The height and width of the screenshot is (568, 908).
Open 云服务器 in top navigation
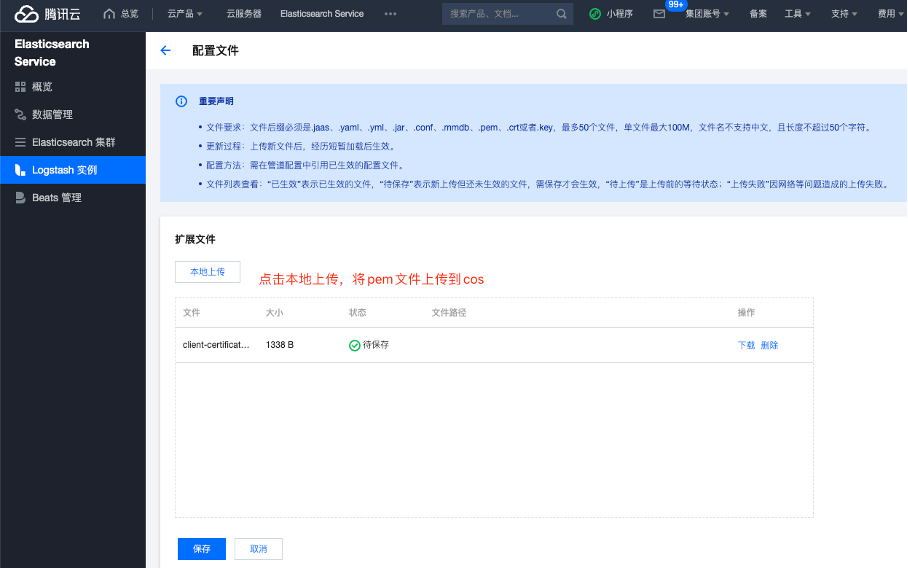244,14
